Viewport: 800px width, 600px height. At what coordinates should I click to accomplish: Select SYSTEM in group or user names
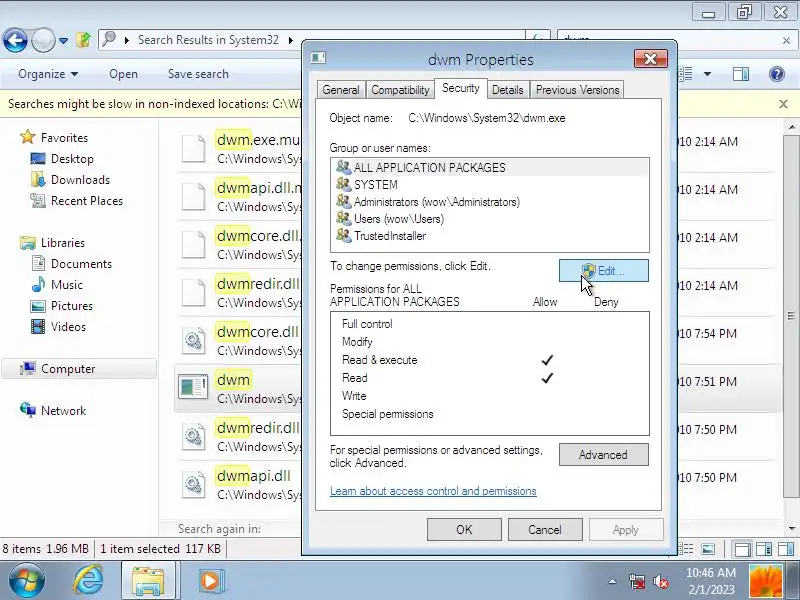coord(490,185)
